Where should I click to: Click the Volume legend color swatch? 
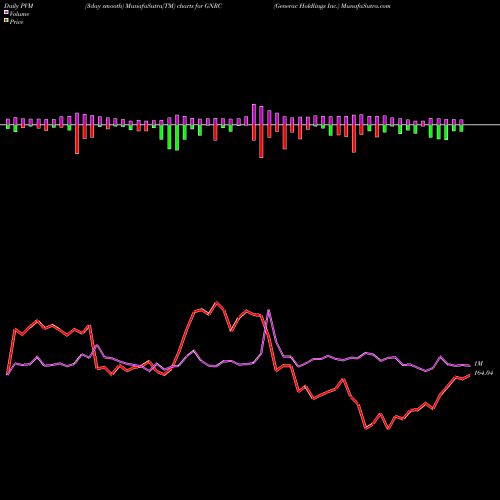(6, 13)
